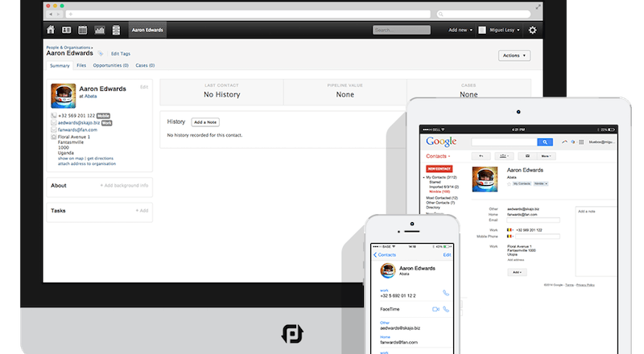Open the Add new dropdown in CRM bar
The height and width of the screenshot is (354, 644).
(460, 30)
